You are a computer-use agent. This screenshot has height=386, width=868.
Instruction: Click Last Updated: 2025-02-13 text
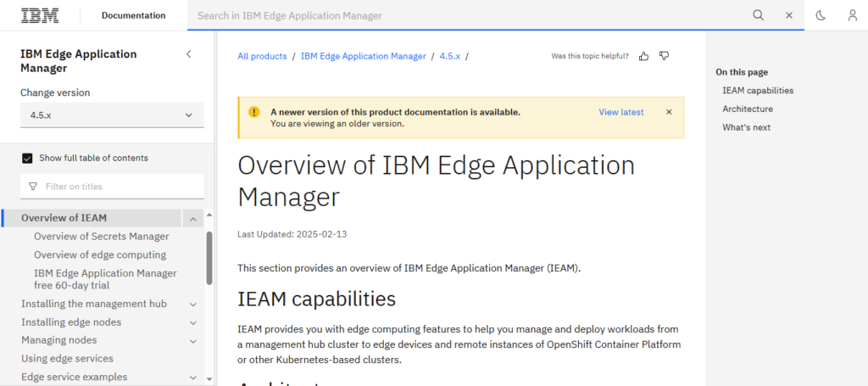pos(292,234)
